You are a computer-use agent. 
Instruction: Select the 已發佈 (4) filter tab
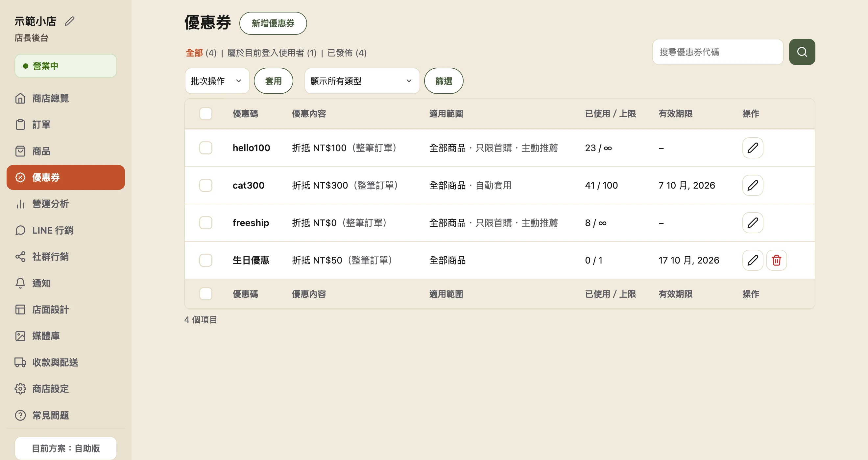(x=347, y=53)
